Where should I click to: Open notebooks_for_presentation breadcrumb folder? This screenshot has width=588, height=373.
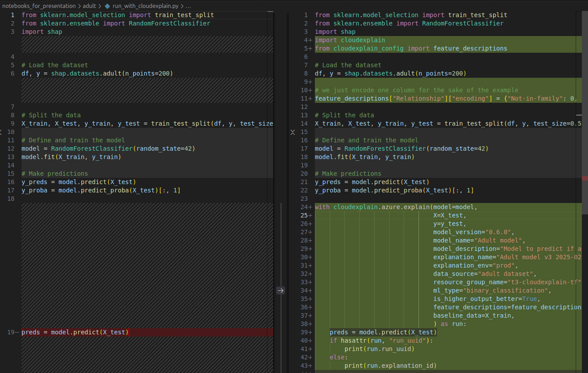(39, 6)
